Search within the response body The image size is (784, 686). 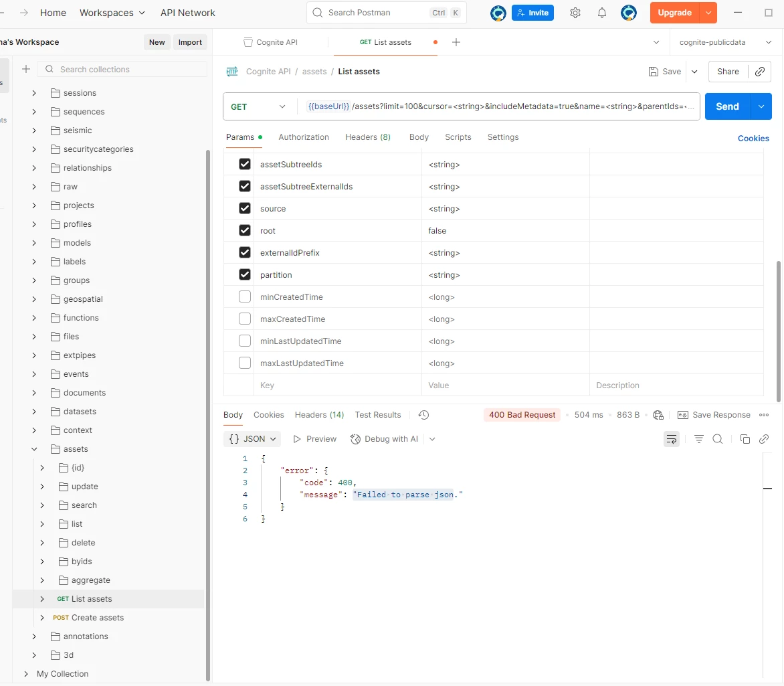coord(718,439)
